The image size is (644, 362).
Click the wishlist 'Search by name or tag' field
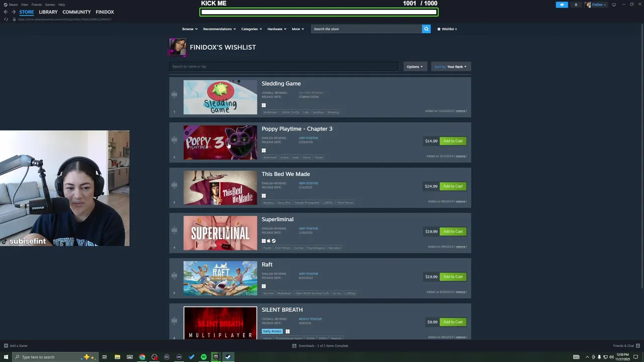(284, 66)
